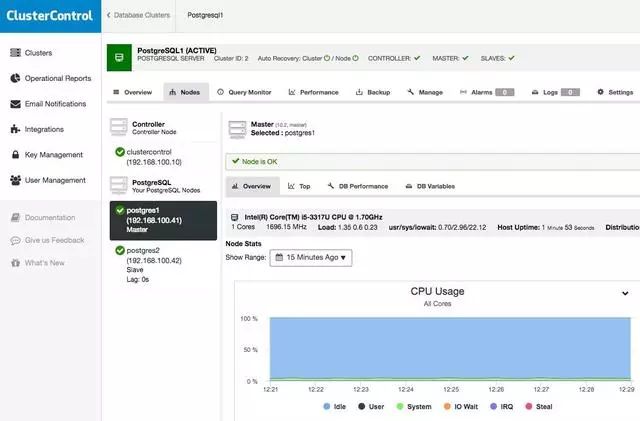Screen dimensions: 640x421
Task: Open the 15 Minutes Ago range dropdown
Action: (x=311, y=258)
